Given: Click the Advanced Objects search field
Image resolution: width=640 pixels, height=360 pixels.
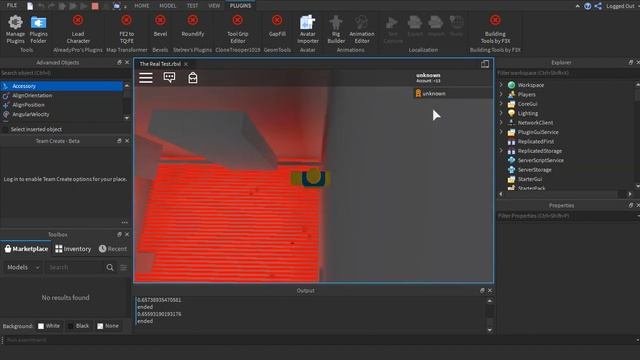Looking at the screenshot, I should [x=65, y=73].
